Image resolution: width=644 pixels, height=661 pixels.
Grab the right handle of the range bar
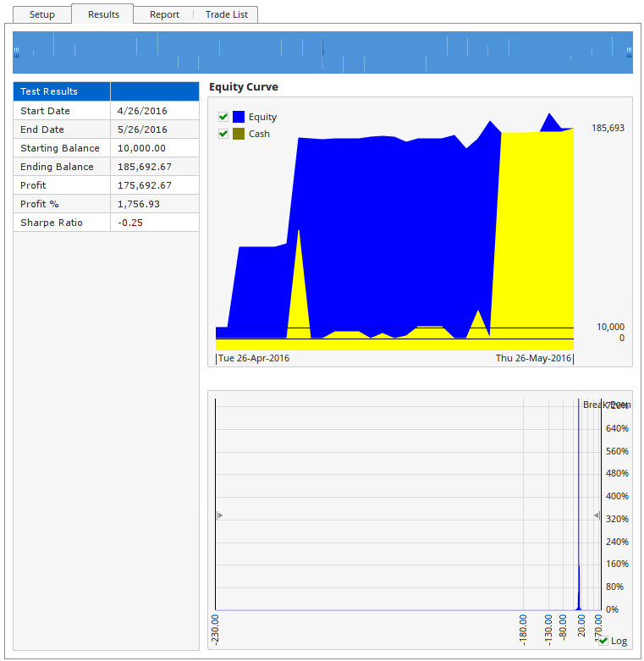pyautogui.click(x=629, y=52)
